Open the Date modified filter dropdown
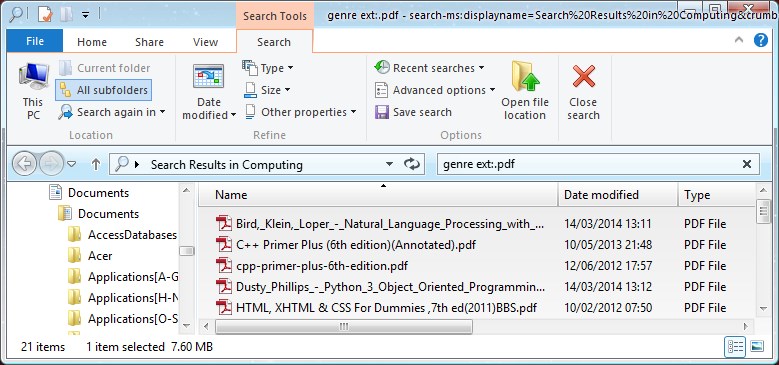This screenshot has height=365, width=779. 209,92
